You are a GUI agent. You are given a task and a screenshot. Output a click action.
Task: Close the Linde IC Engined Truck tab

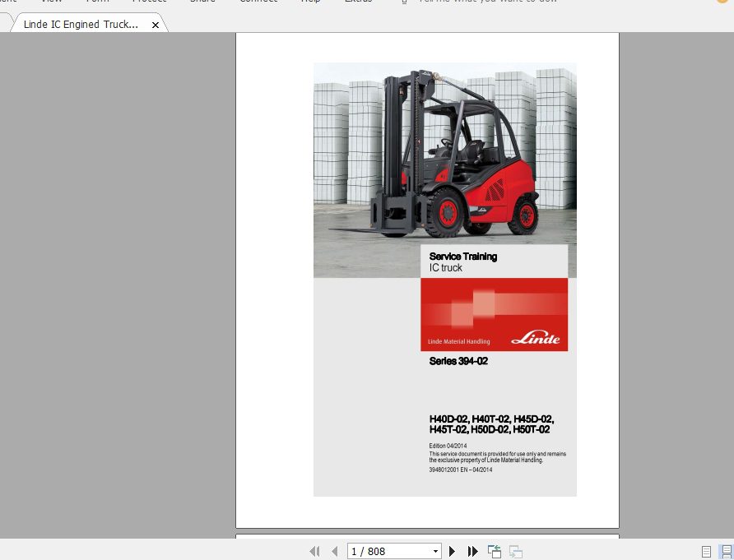click(156, 25)
